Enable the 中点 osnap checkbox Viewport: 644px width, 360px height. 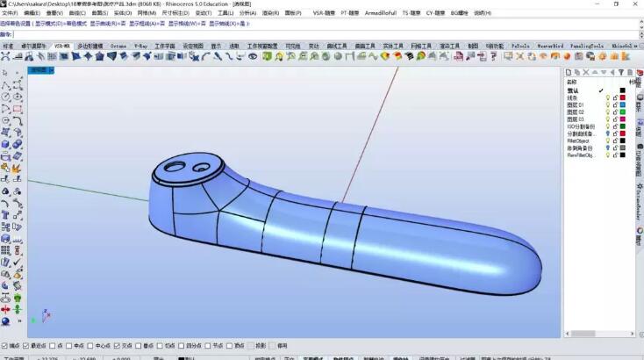pyautogui.click(x=69, y=346)
